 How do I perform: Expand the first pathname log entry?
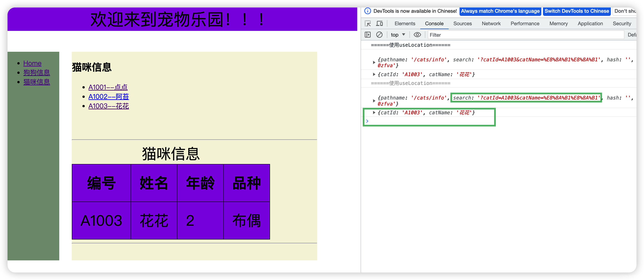pyautogui.click(x=374, y=62)
